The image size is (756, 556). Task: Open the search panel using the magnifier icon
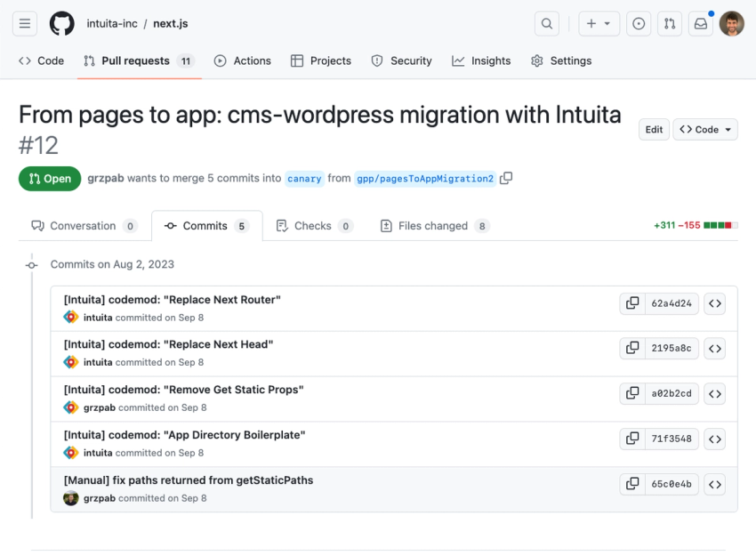point(546,24)
